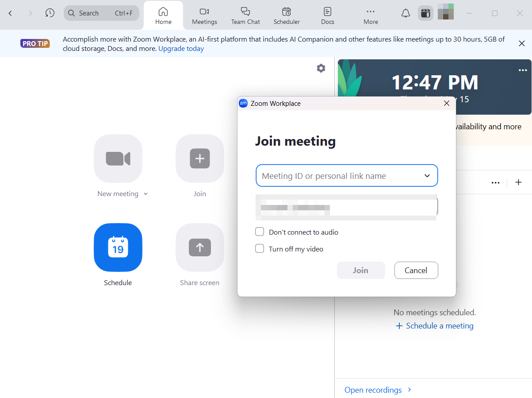Cancel the Join meeting dialog
The width and height of the screenshot is (532, 398).
click(x=416, y=270)
